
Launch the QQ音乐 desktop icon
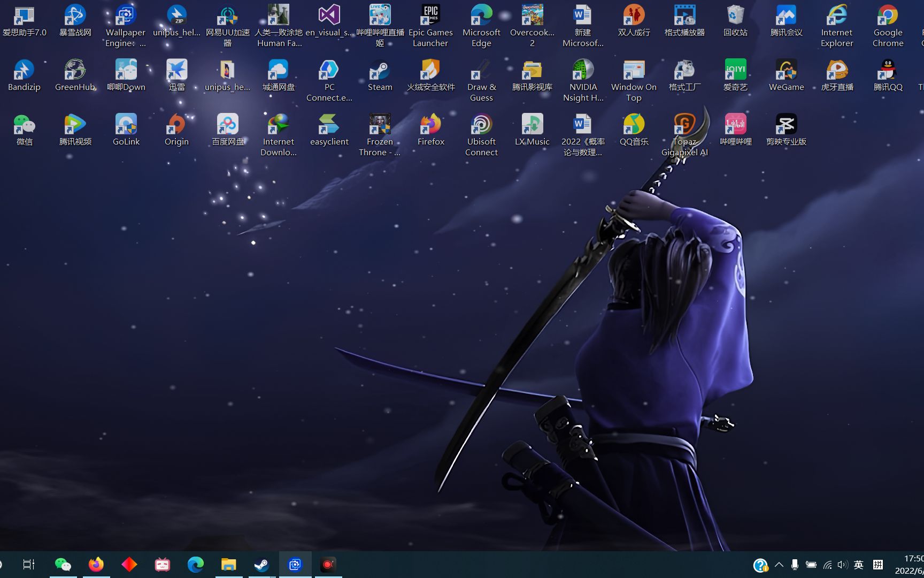[x=634, y=131]
